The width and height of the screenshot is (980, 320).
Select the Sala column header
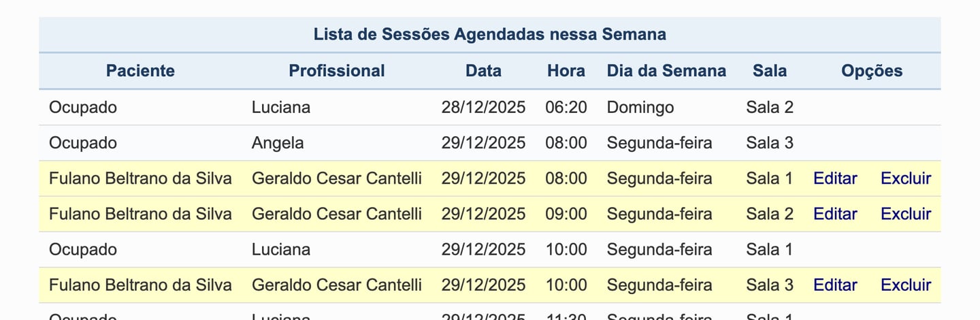click(x=770, y=71)
